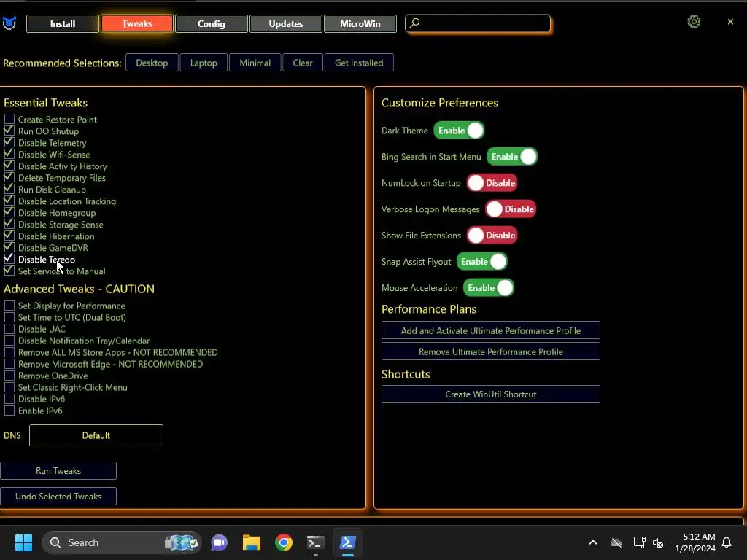
Task: Click Get Installed button
Action: (x=359, y=63)
